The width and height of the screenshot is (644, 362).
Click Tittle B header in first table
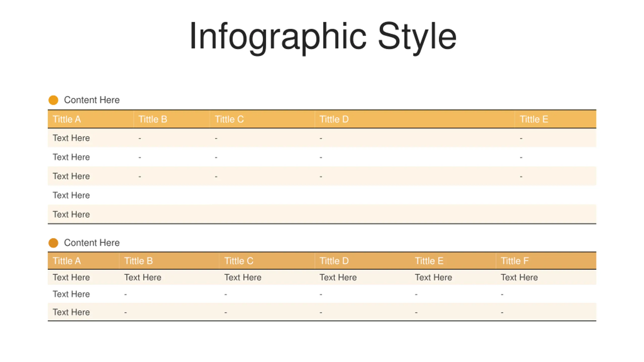coord(153,119)
